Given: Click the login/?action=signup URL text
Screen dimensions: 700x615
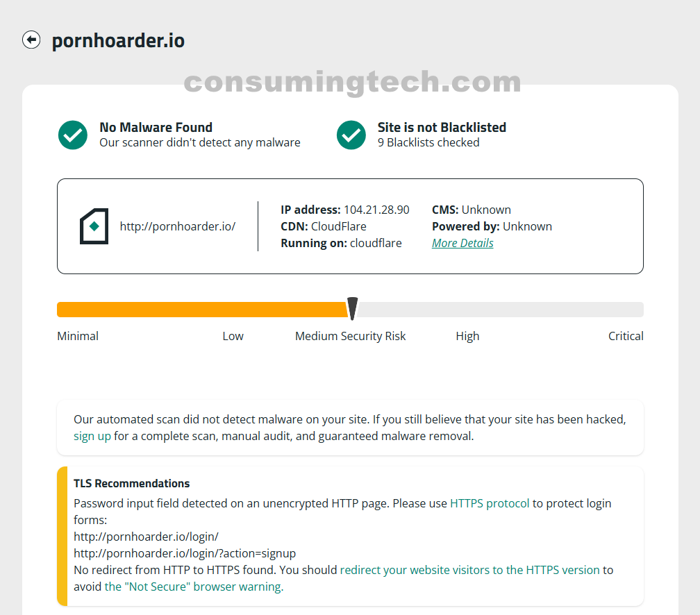Looking at the screenshot, I should 185,553.
